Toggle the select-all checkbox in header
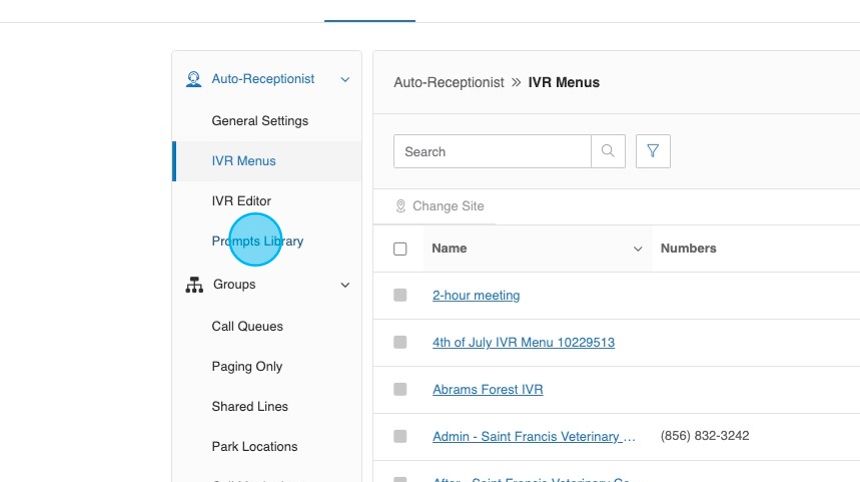This screenshot has width=860, height=482. click(x=400, y=249)
